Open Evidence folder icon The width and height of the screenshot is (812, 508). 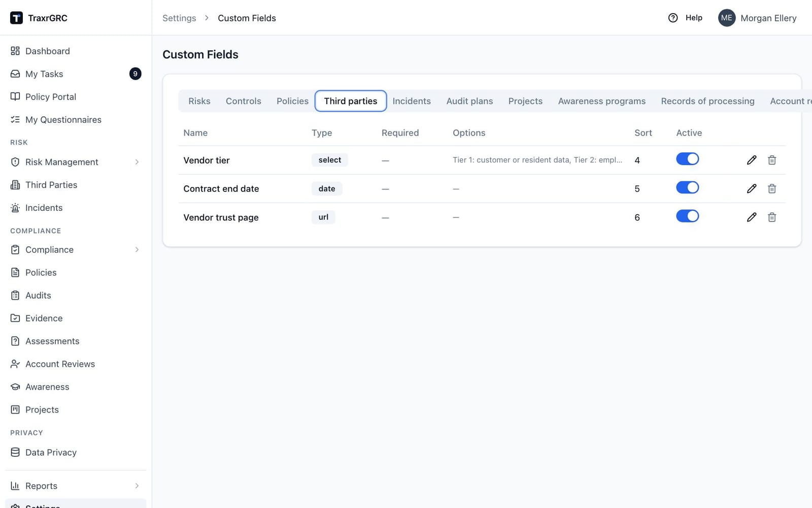(15, 318)
